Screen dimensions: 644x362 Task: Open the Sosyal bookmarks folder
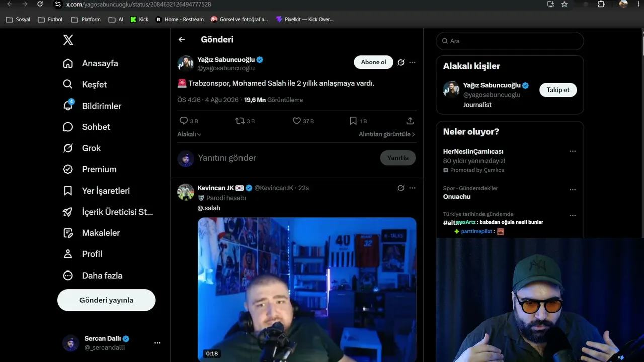(18, 19)
